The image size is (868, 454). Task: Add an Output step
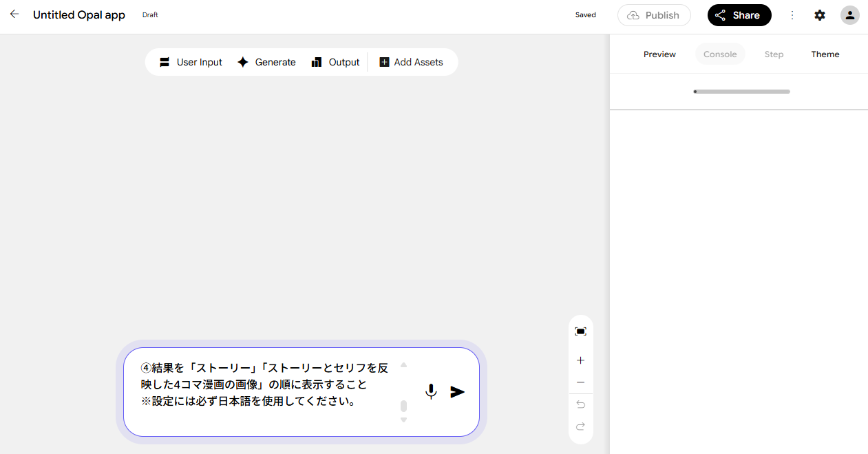(x=335, y=62)
